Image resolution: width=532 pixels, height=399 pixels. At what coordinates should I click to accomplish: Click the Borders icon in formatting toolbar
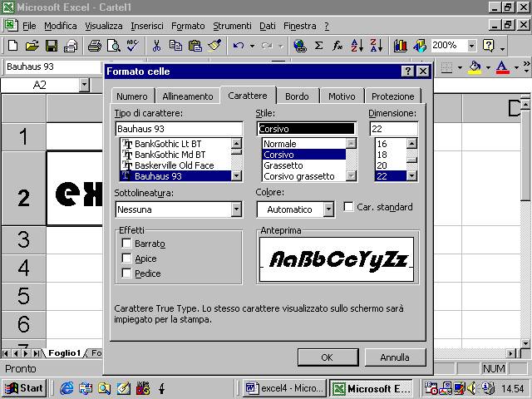[x=447, y=67]
